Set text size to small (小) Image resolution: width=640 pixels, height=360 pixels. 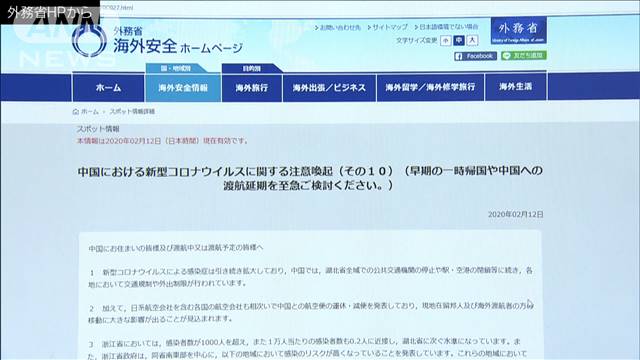(x=446, y=40)
